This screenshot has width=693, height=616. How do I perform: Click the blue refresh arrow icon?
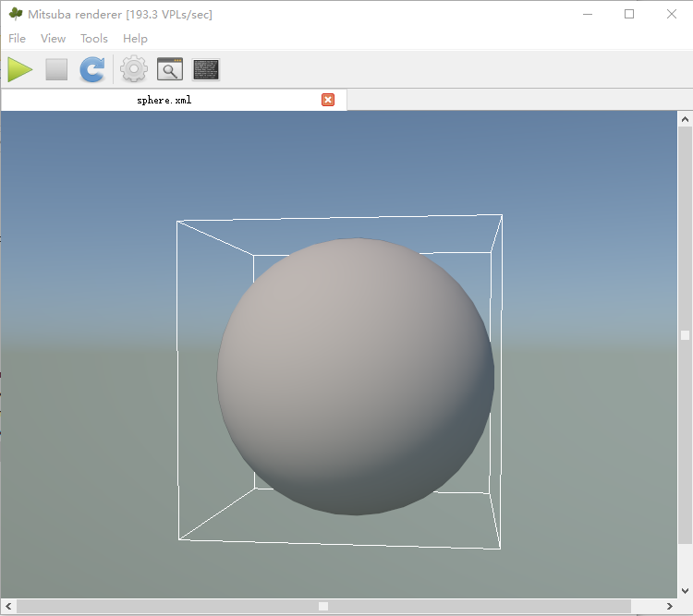tap(92, 69)
